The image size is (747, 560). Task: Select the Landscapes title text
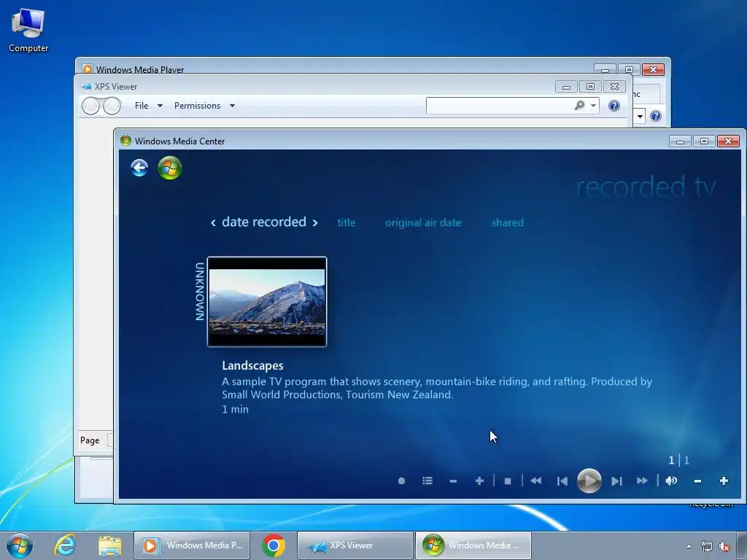[x=252, y=365]
